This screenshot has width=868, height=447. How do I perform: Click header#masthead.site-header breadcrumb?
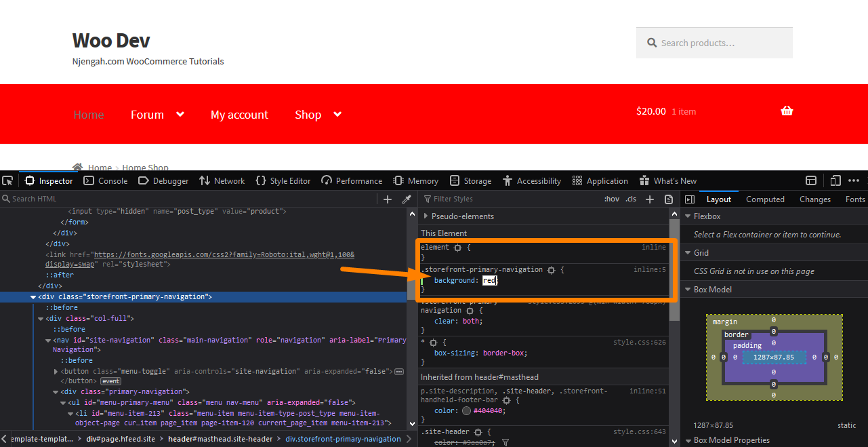point(220,439)
